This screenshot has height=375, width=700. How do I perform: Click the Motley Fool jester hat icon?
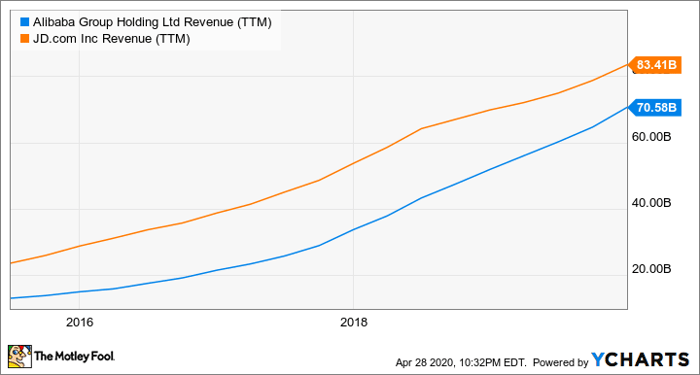[x=19, y=356]
